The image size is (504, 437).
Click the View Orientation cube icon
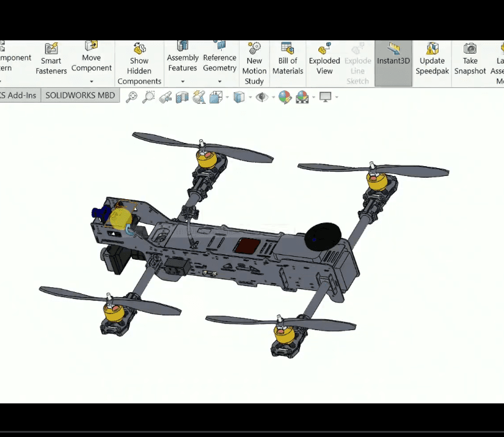coord(216,97)
